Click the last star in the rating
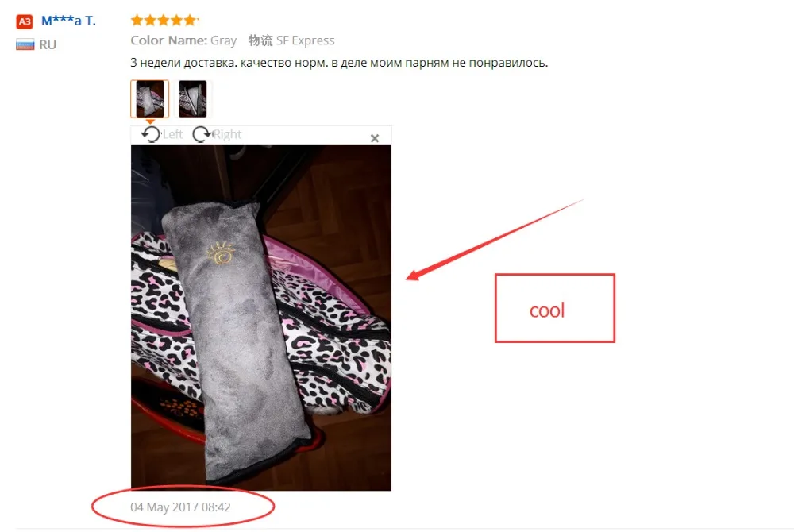This screenshot has height=532, width=794. coord(191,20)
